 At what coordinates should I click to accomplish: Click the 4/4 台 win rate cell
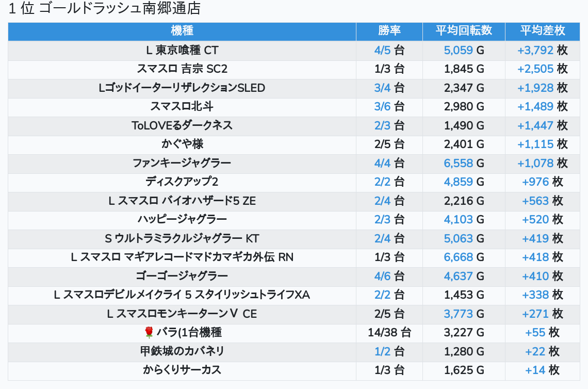pos(389,163)
